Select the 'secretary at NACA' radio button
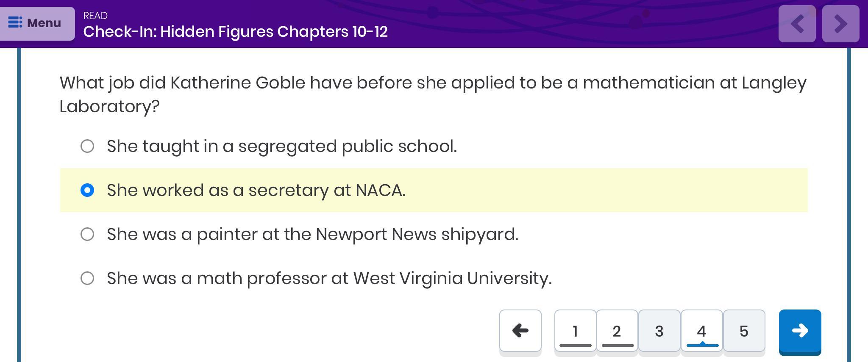The height and width of the screenshot is (362, 868). pyautogui.click(x=87, y=190)
